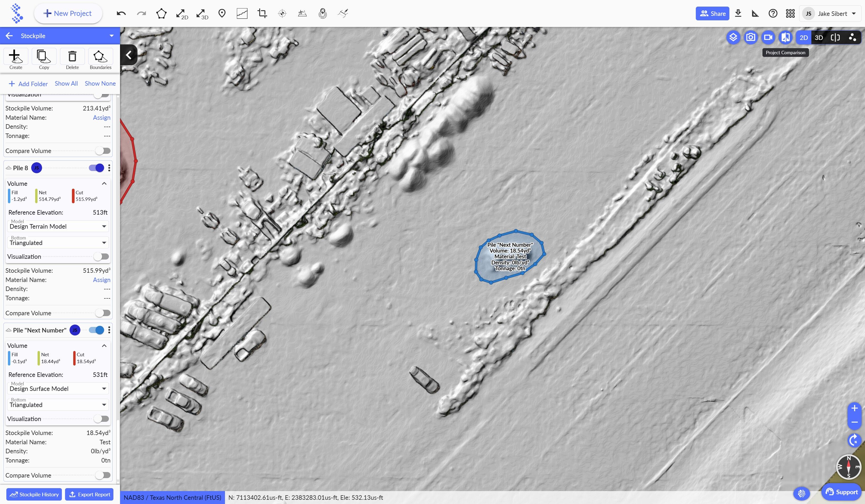Click the app logo icon

[16, 13]
